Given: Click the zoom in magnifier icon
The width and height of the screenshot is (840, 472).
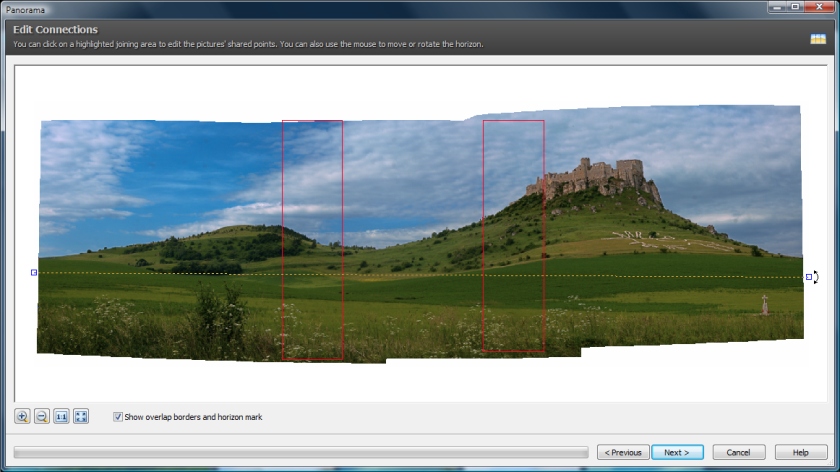Looking at the screenshot, I should pos(22,416).
